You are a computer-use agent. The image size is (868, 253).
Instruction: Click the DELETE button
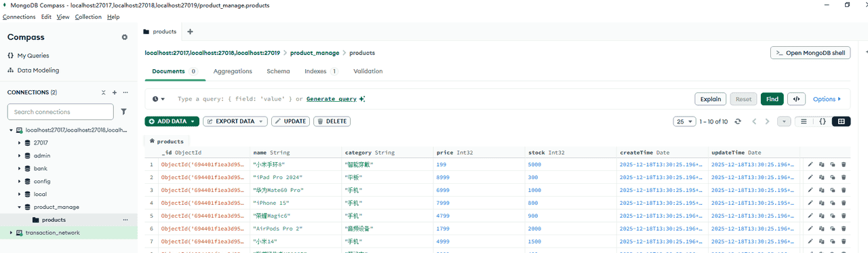[x=332, y=121]
